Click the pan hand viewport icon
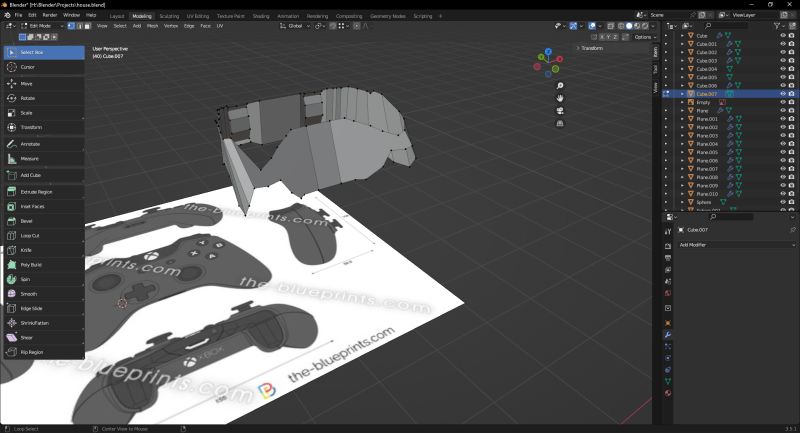 click(x=560, y=98)
